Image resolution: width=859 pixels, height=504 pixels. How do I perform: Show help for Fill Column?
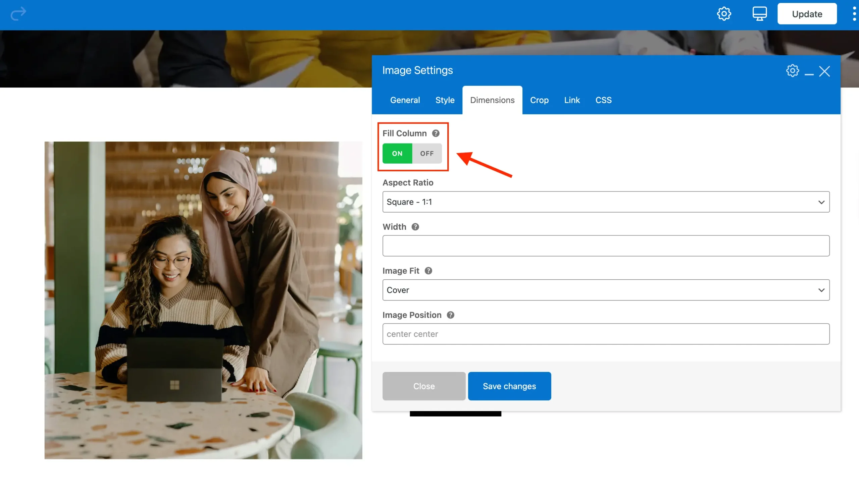click(x=436, y=133)
